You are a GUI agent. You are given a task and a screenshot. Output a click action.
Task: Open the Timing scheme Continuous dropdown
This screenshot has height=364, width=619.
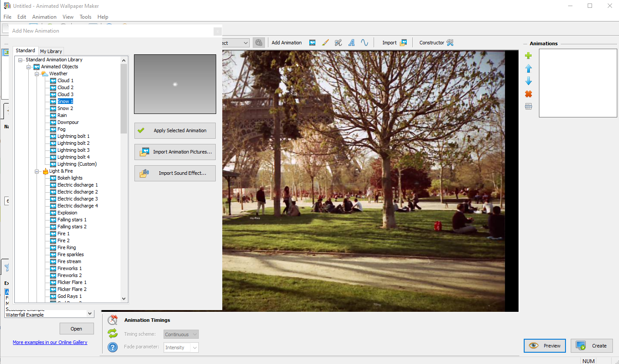pyautogui.click(x=181, y=334)
